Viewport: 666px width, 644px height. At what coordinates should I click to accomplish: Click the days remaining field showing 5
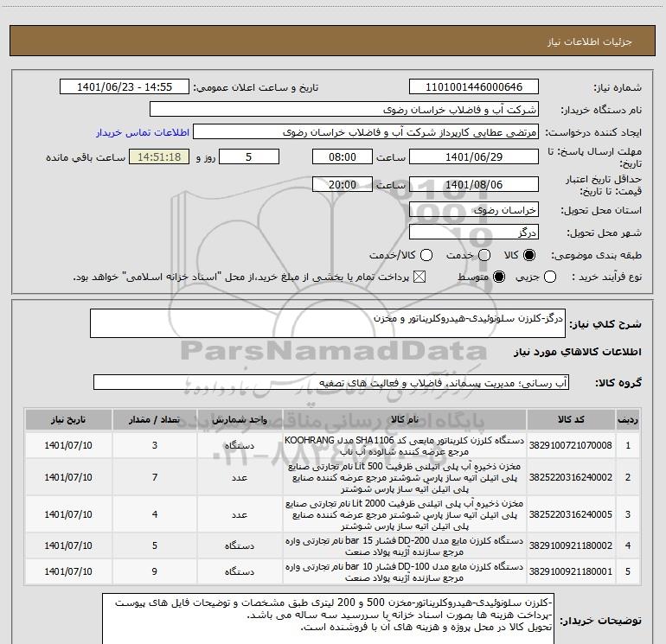(x=249, y=156)
